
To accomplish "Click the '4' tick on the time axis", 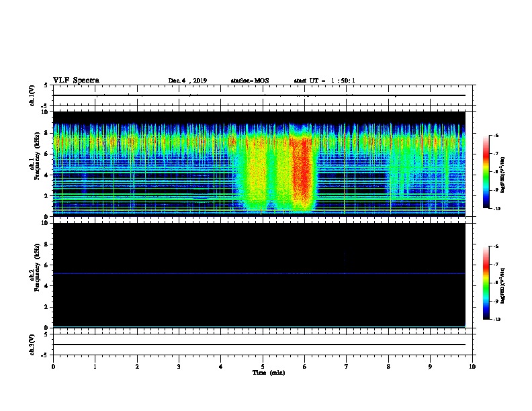I will pos(221,367).
